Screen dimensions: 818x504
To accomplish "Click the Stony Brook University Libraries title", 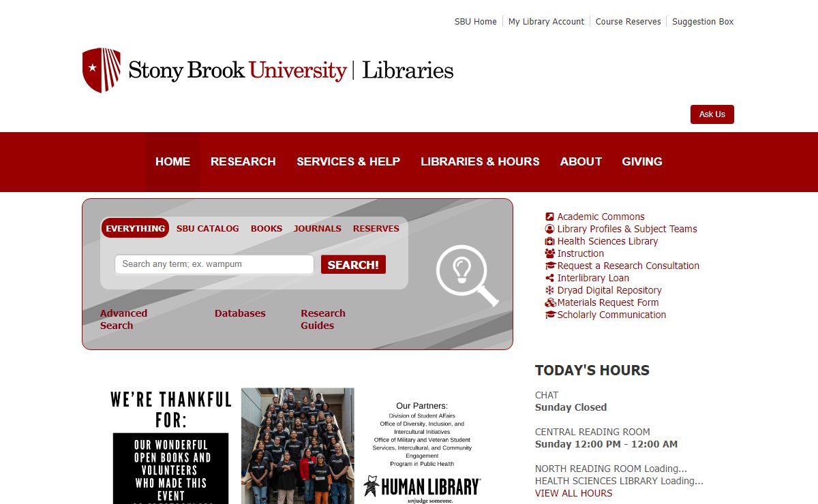I will point(290,70).
